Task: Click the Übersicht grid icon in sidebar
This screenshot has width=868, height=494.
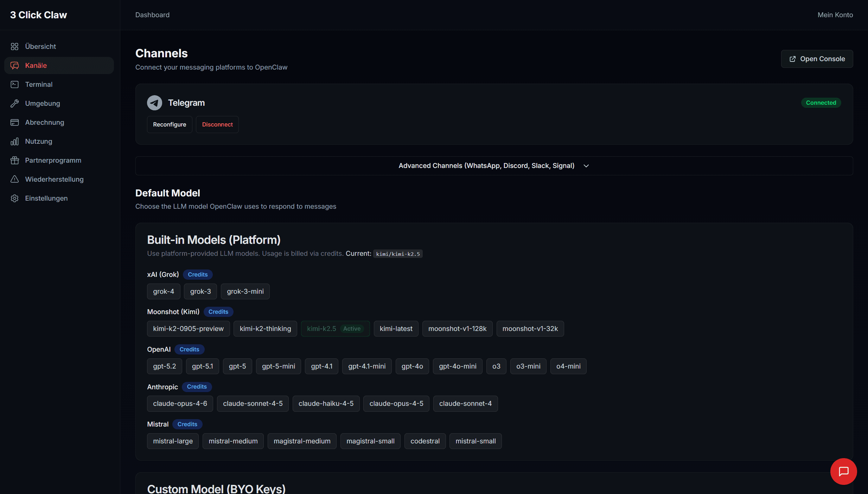Action: click(14, 46)
